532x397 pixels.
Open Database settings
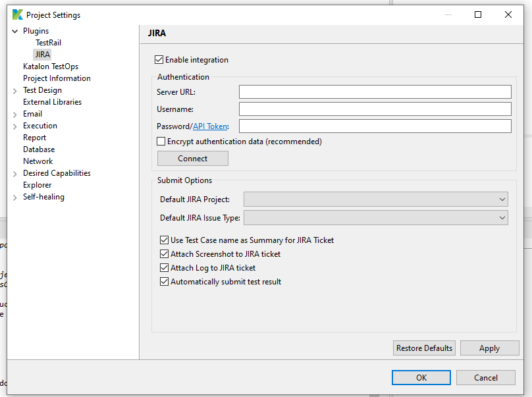(39, 149)
